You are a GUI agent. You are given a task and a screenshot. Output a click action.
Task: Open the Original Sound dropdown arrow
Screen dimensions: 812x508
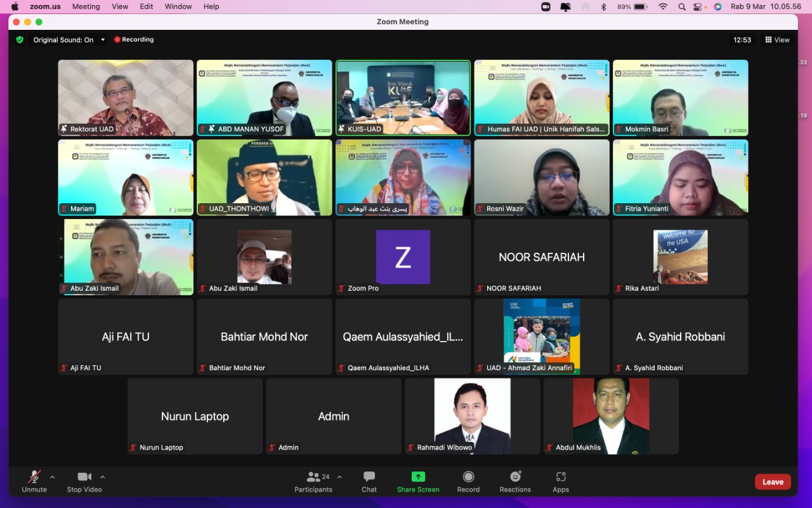coord(103,39)
